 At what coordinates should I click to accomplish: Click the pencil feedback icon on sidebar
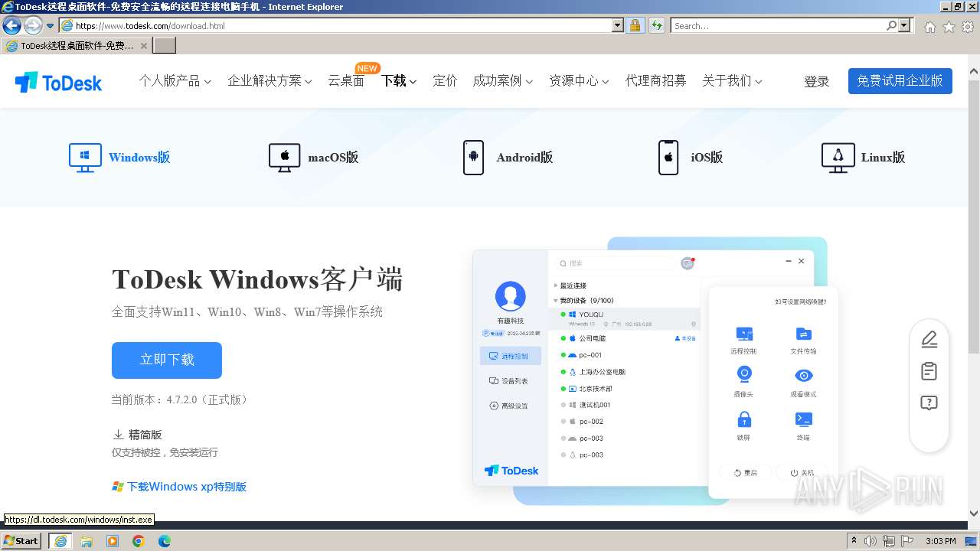[x=929, y=339]
